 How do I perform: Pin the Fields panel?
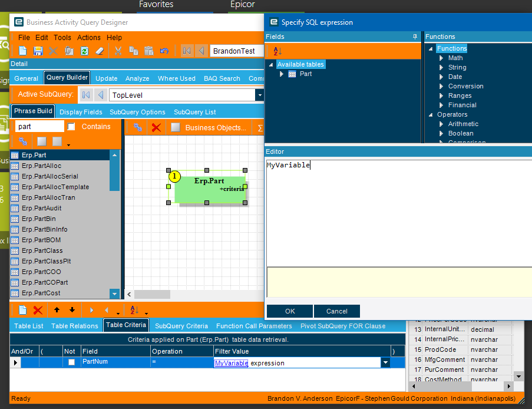click(415, 37)
